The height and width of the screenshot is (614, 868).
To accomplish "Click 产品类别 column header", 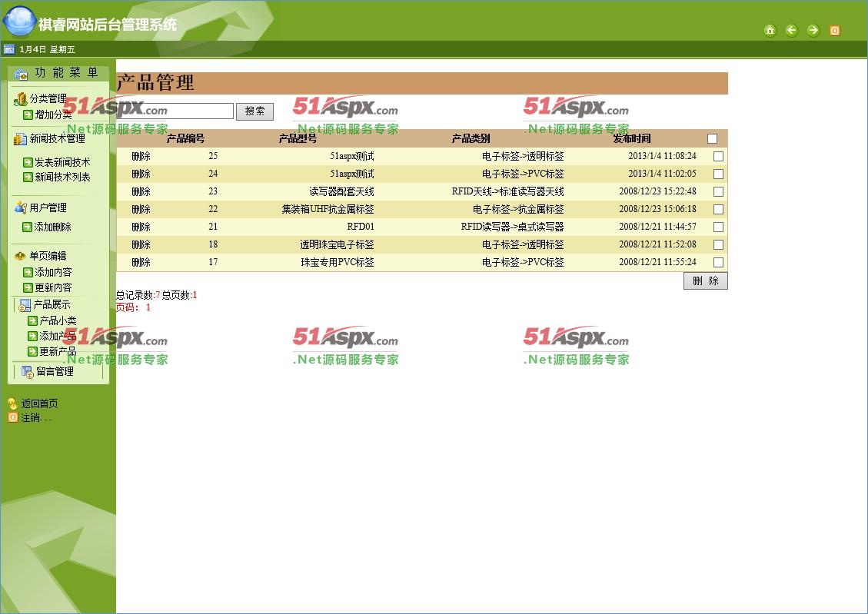I will (471, 139).
